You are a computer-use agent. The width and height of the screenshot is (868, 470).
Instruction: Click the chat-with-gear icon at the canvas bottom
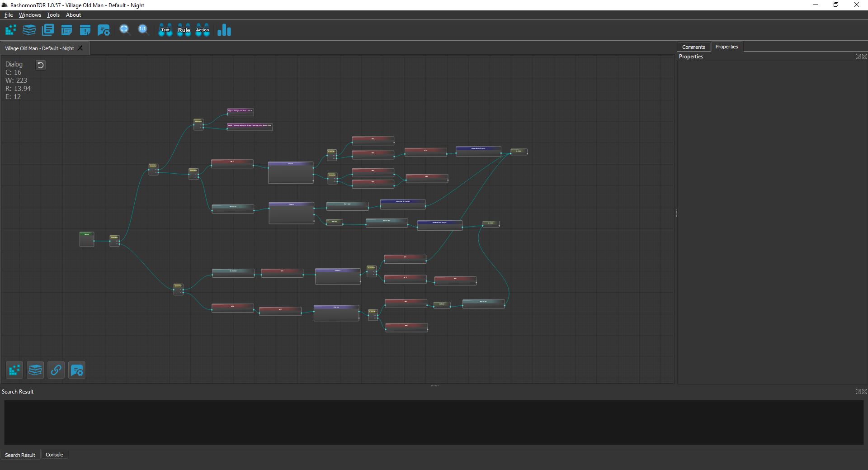(77, 370)
